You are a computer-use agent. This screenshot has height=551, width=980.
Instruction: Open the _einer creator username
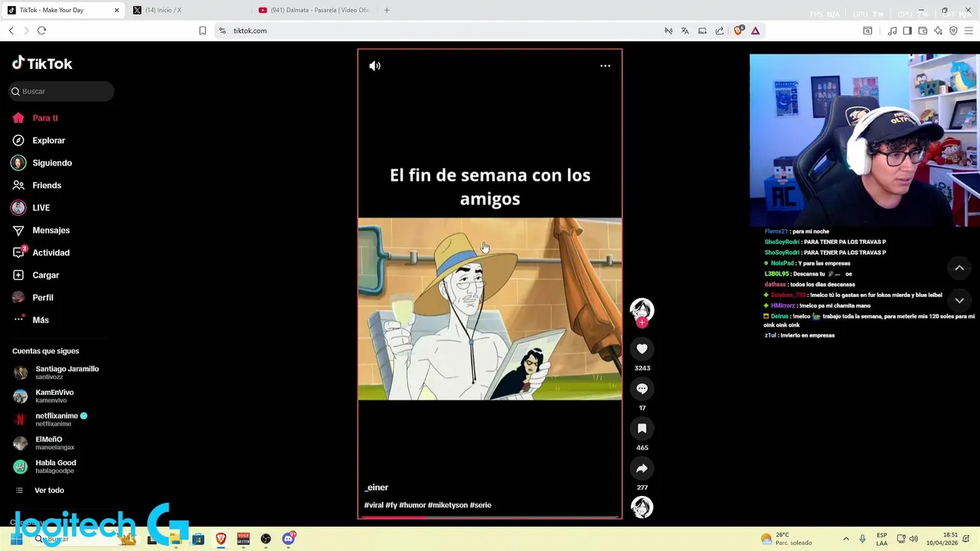click(377, 487)
